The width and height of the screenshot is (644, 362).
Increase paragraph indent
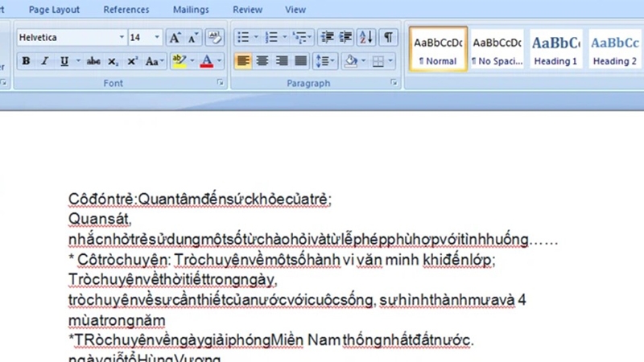click(x=346, y=37)
